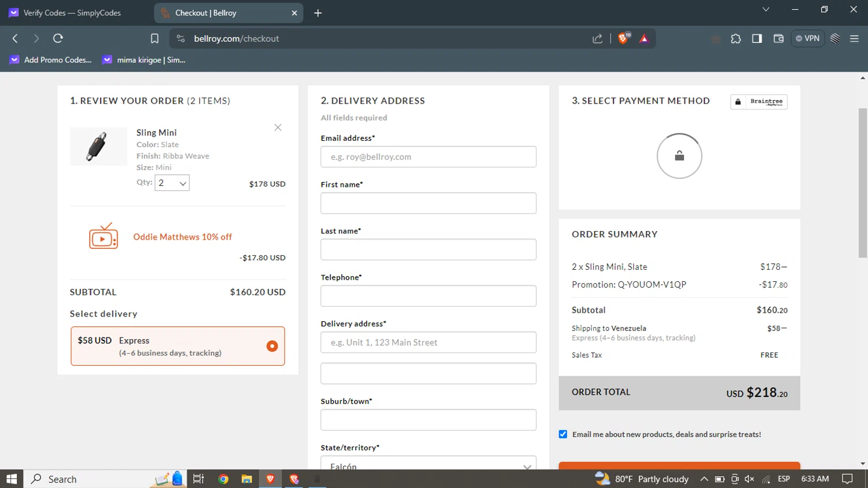Click the share page icon in address bar

597,39
